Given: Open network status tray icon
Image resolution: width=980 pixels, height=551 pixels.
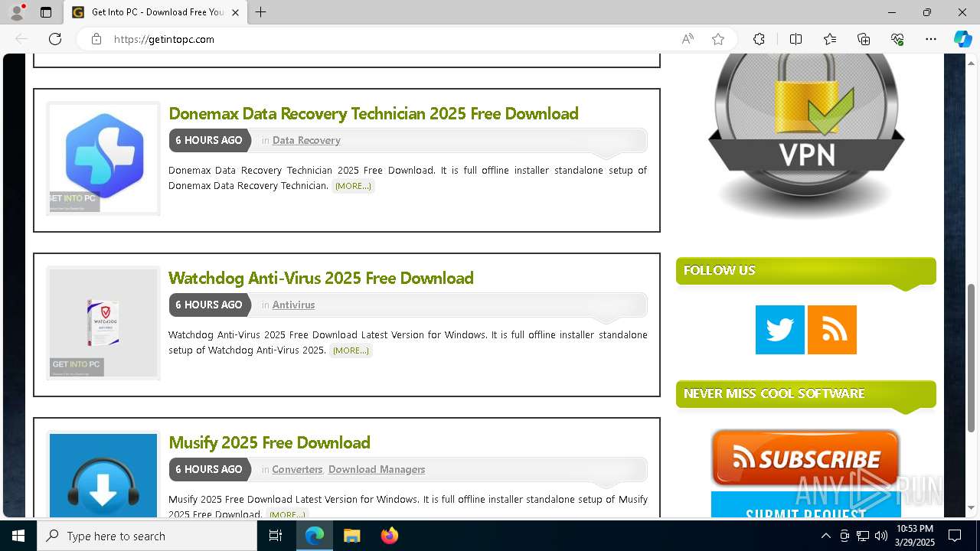Looking at the screenshot, I should [x=862, y=536].
